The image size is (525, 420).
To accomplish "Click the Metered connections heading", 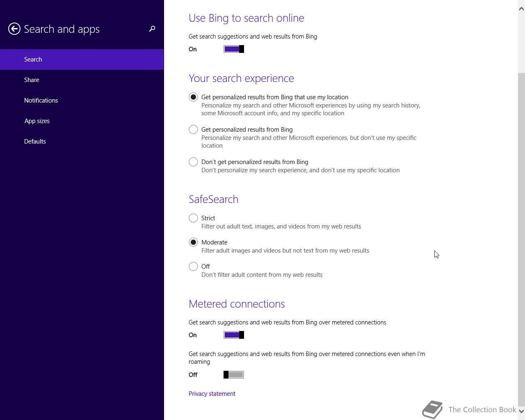I will [x=237, y=304].
